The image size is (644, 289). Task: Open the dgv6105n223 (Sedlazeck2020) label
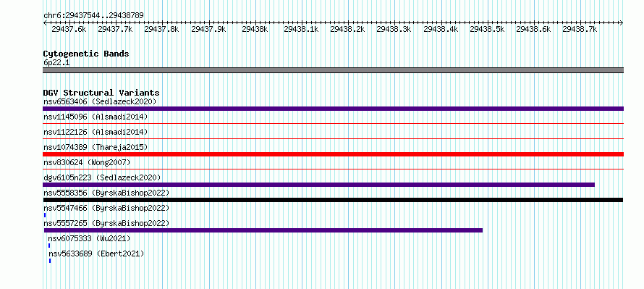(x=102, y=177)
